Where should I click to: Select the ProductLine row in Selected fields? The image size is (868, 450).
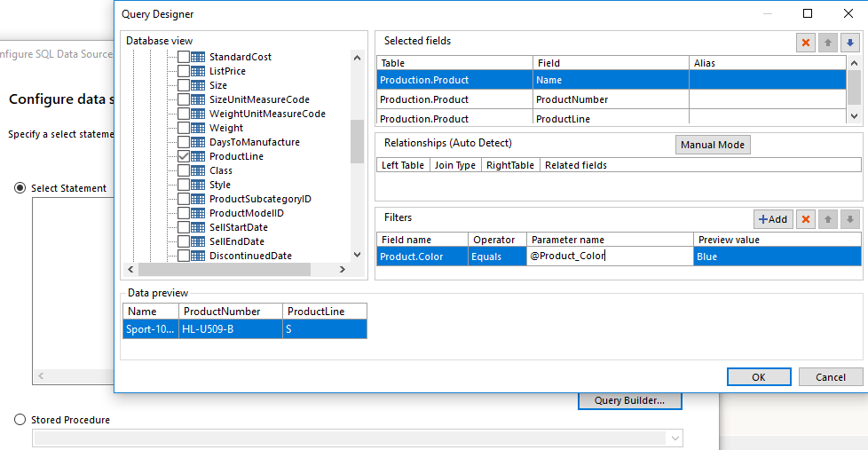coord(612,117)
